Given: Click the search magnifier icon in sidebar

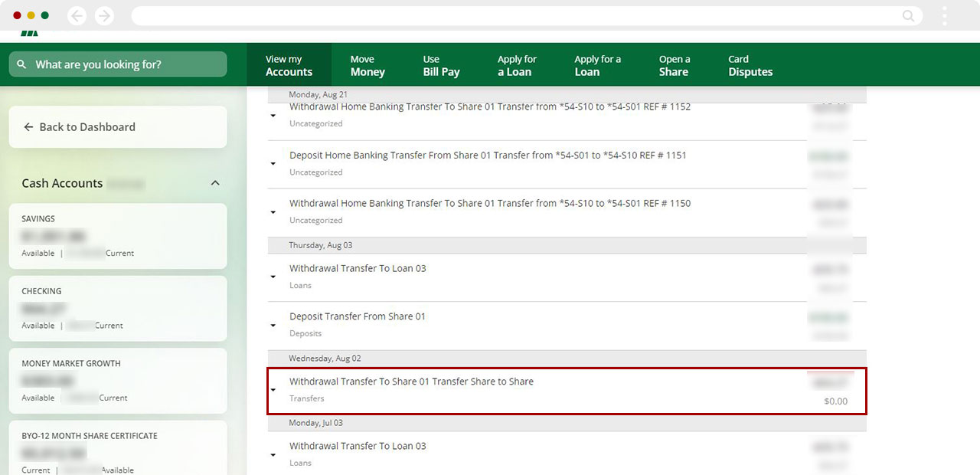Looking at the screenshot, I should 21,65.
